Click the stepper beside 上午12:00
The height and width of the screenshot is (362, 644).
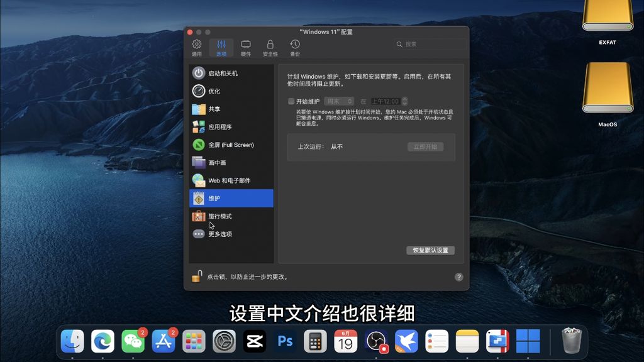click(404, 101)
